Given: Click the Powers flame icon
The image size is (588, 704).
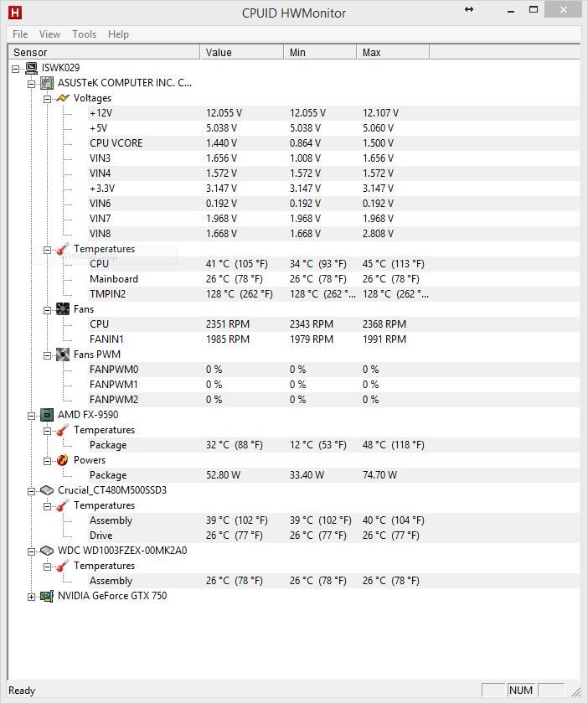Looking at the screenshot, I should pos(63,460).
